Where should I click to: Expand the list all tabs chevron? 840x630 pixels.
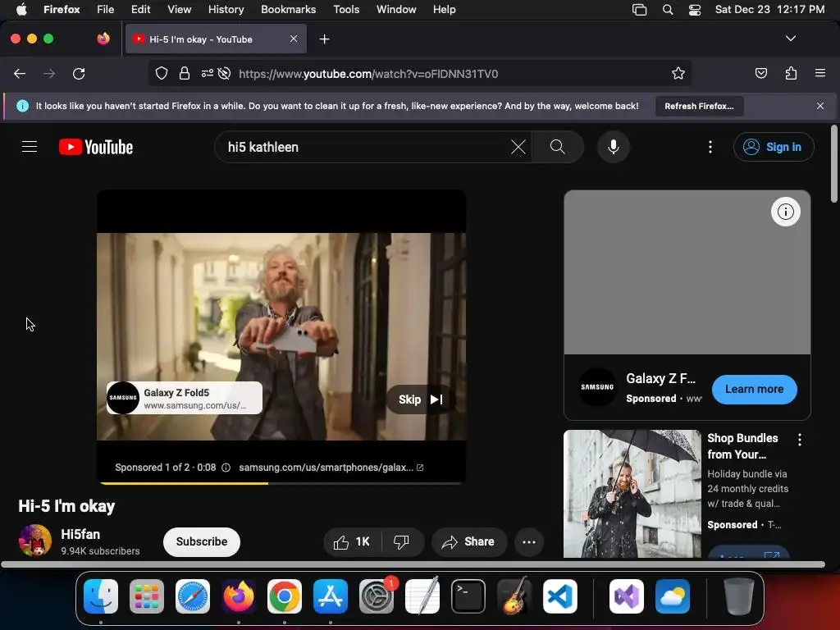tap(791, 39)
